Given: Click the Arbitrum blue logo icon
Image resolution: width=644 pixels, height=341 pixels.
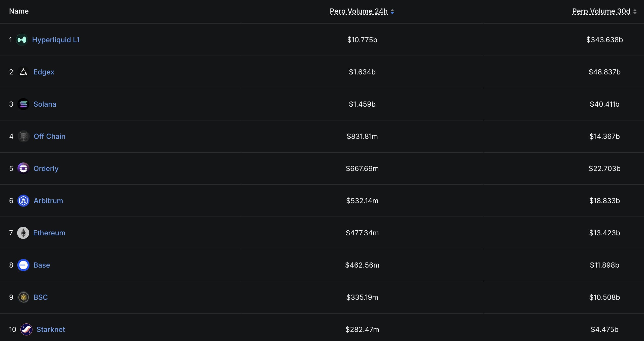Looking at the screenshot, I should (x=23, y=201).
